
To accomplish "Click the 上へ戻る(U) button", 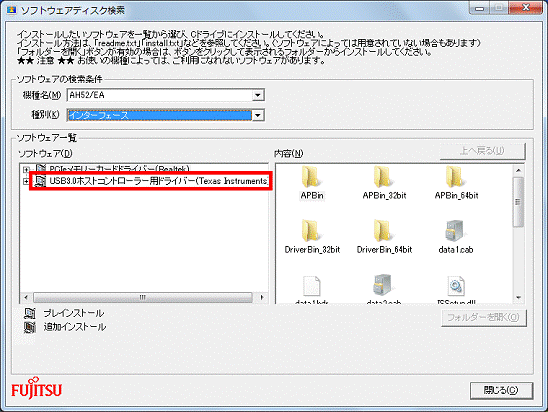I will [482, 151].
